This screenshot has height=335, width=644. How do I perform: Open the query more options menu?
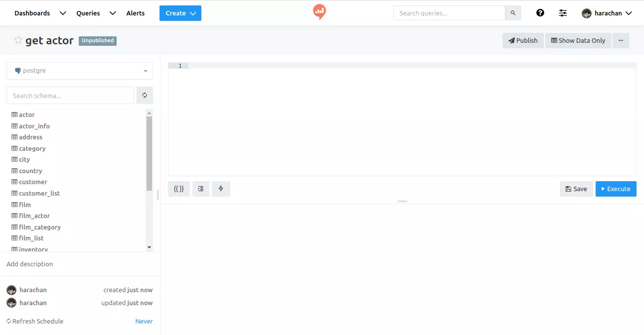[x=621, y=40]
